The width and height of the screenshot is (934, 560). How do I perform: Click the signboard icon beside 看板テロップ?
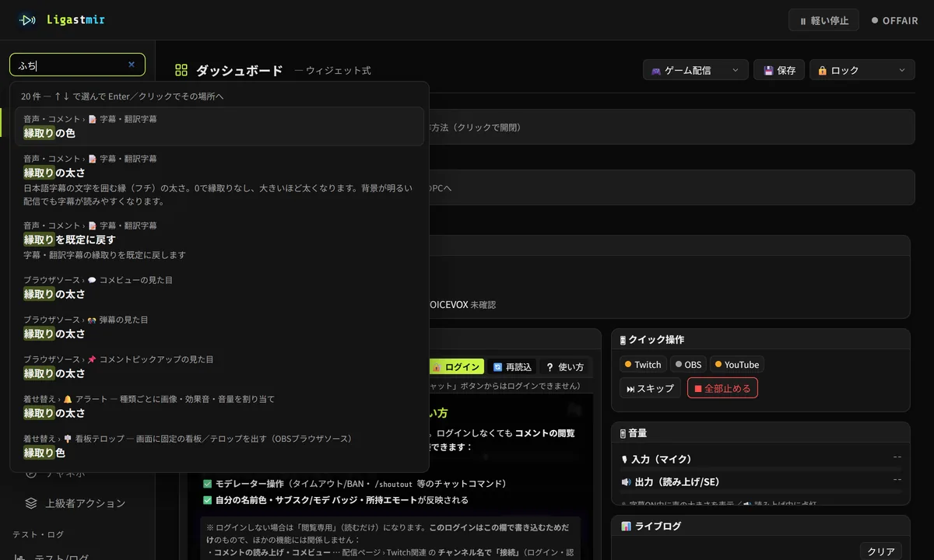click(68, 439)
